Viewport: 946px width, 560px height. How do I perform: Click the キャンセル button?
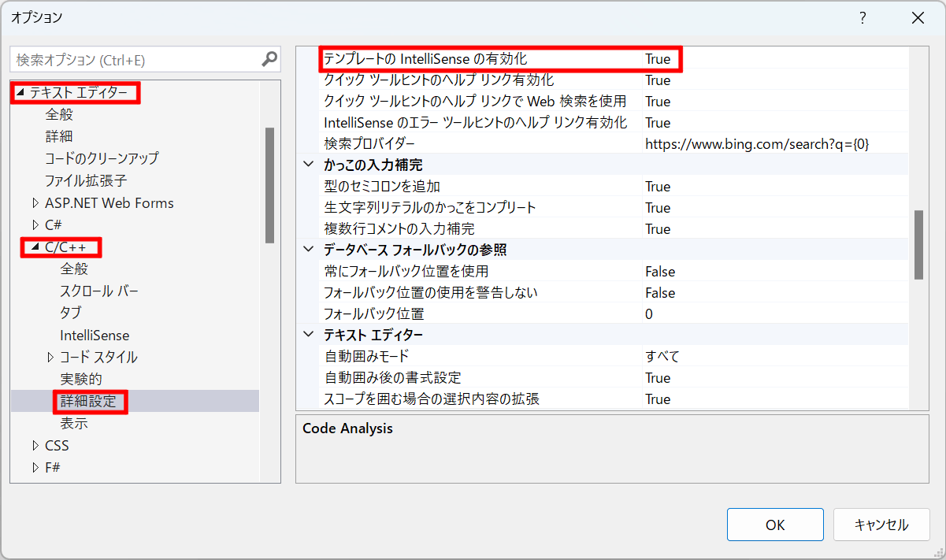881,525
